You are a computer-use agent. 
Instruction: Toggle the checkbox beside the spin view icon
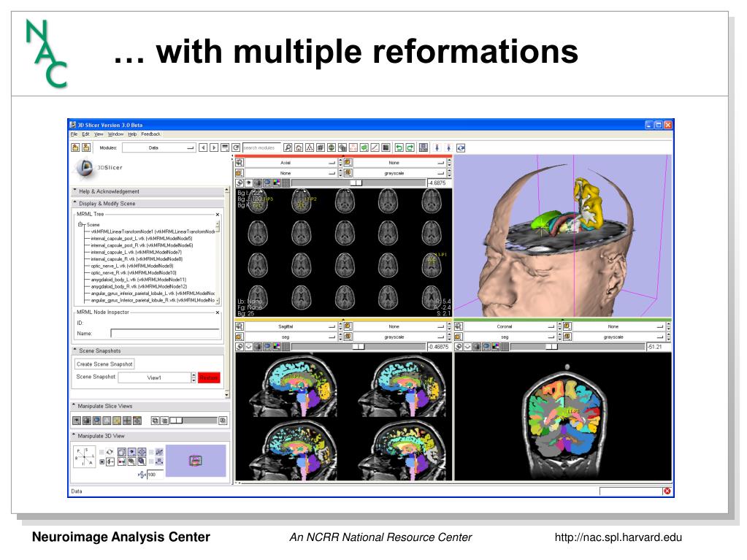102,452
